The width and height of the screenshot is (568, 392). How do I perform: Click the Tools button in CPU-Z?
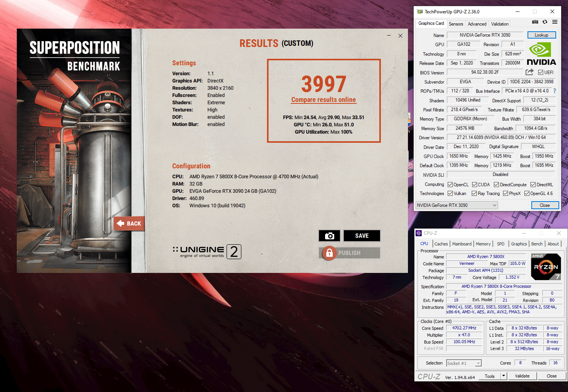pyautogui.click(x=490, y=376)
